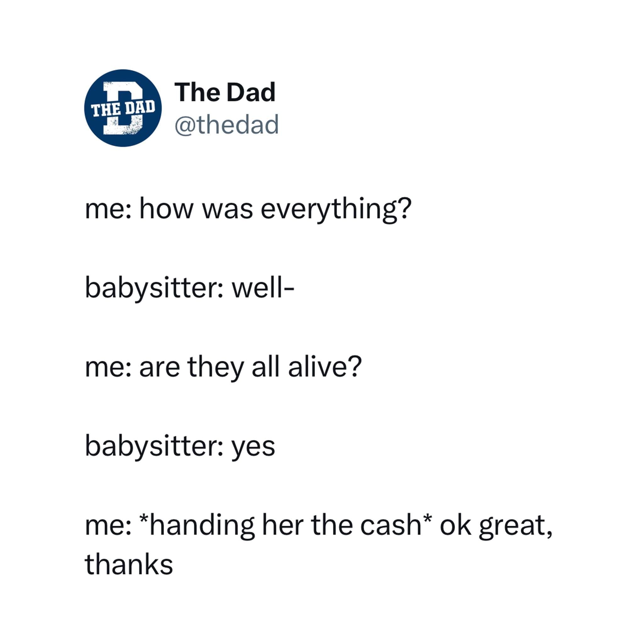This screenshot has height=644, width=644.
Task: Click the word "yes"
Action: pos(253,447)
